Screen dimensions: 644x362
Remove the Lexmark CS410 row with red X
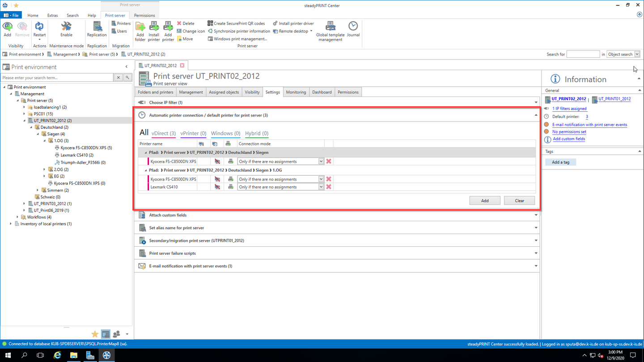[x=329, y=187]
